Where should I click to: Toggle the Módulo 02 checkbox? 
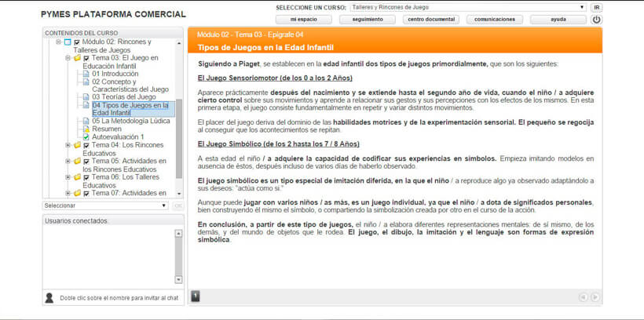point(77,42)
